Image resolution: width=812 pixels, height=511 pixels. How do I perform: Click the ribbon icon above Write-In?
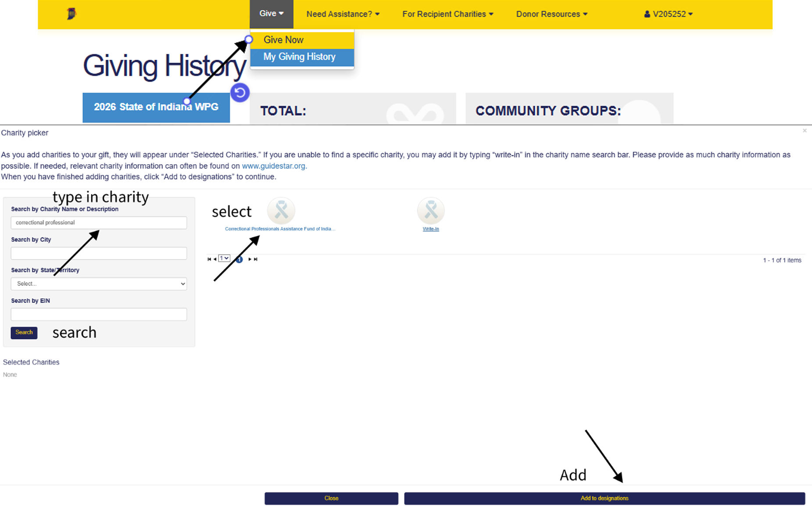click(x=431, y=211)
